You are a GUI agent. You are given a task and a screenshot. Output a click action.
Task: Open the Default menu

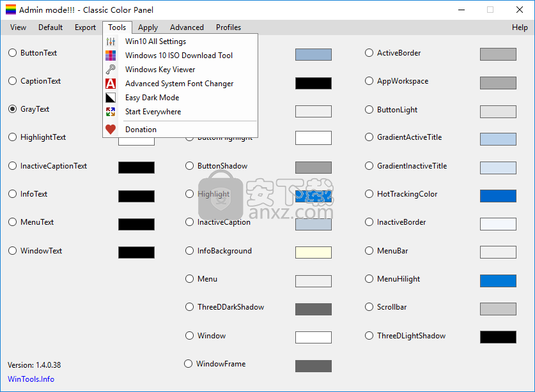50,27
